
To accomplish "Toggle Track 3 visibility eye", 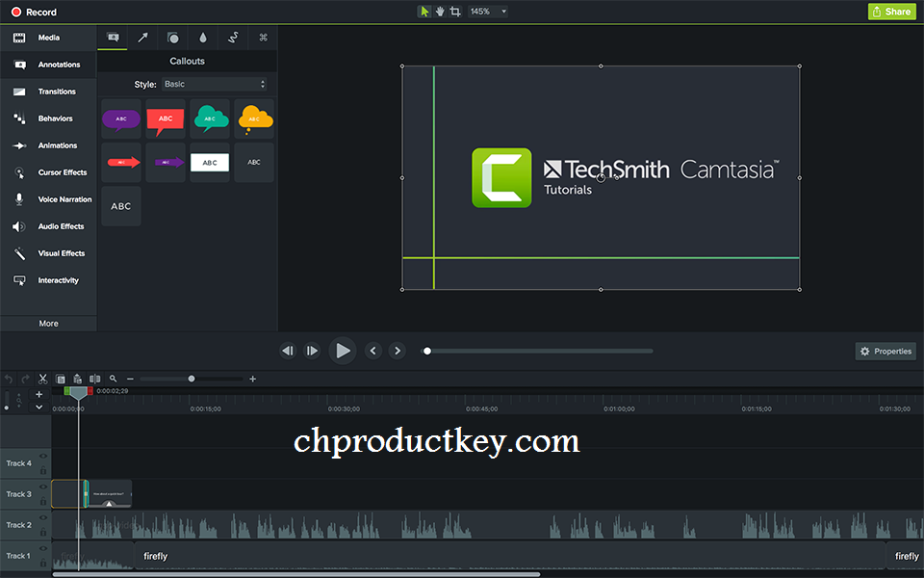I will [43, 486].
